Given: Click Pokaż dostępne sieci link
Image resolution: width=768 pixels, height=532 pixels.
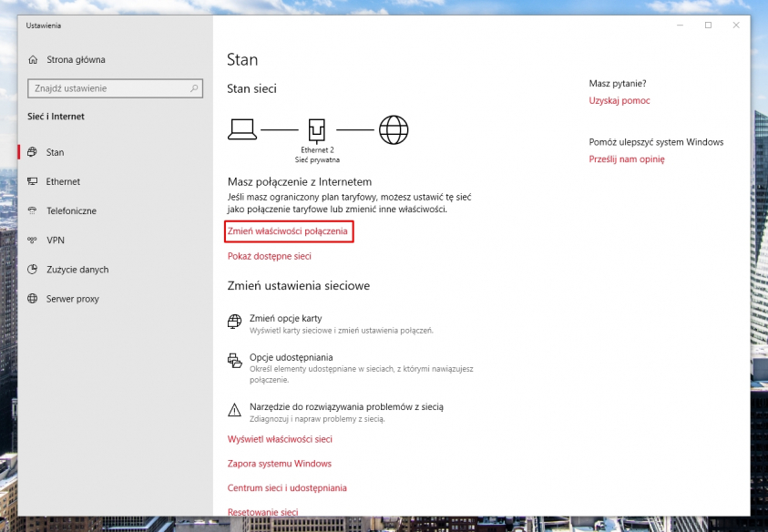Looking at the screenshot, I should [269, 257].
